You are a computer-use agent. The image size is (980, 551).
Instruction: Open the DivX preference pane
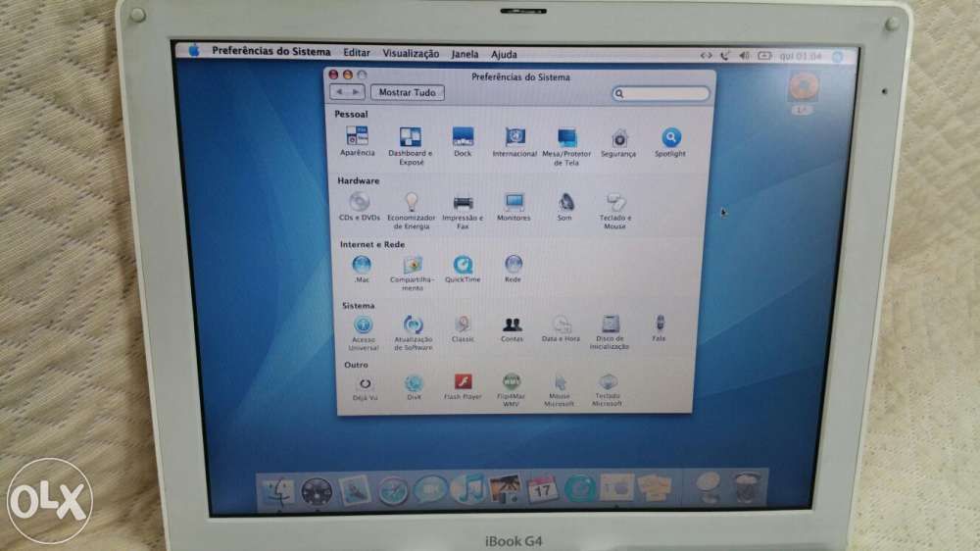414,387
